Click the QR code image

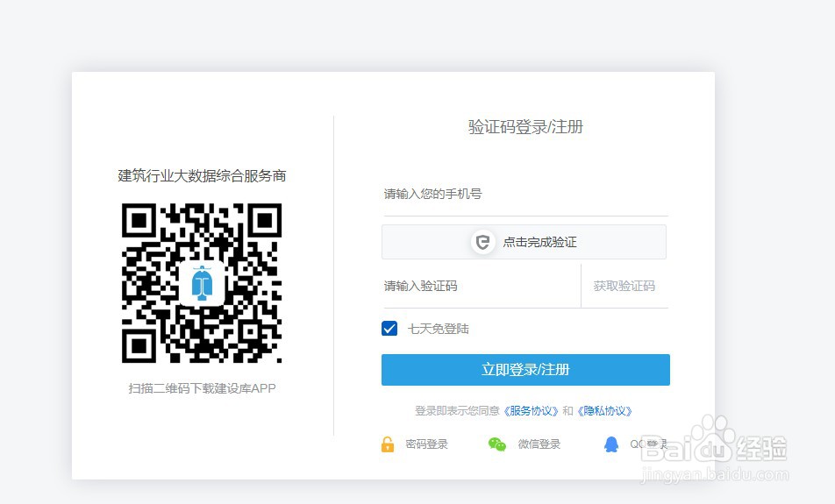pos(202,283)
